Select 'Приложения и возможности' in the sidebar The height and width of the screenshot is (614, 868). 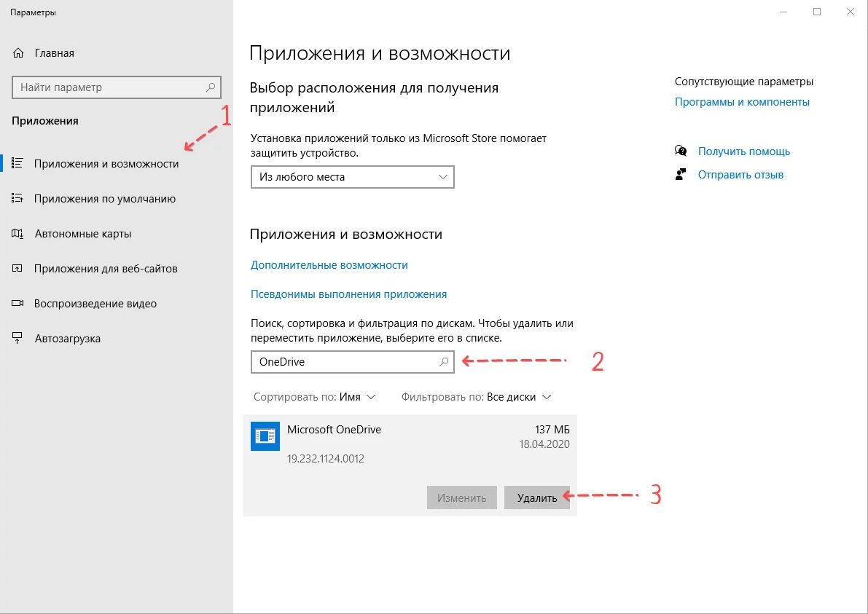(x=106, y=164)
